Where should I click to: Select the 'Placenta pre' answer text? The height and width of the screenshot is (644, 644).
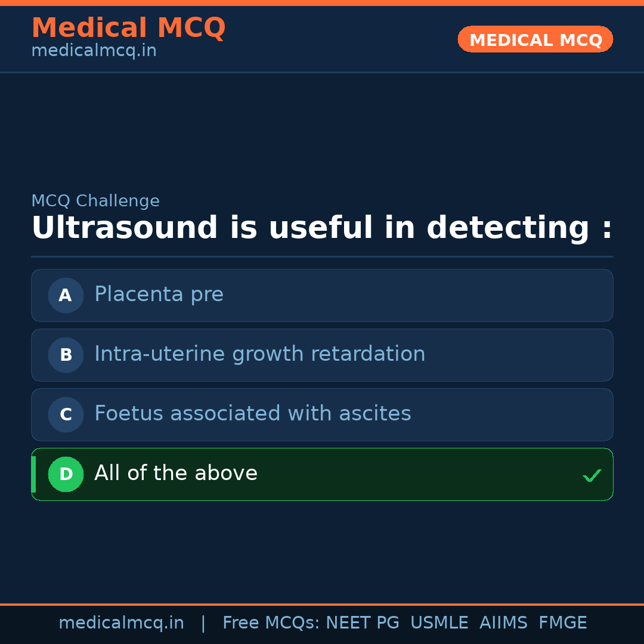(159, 295)
